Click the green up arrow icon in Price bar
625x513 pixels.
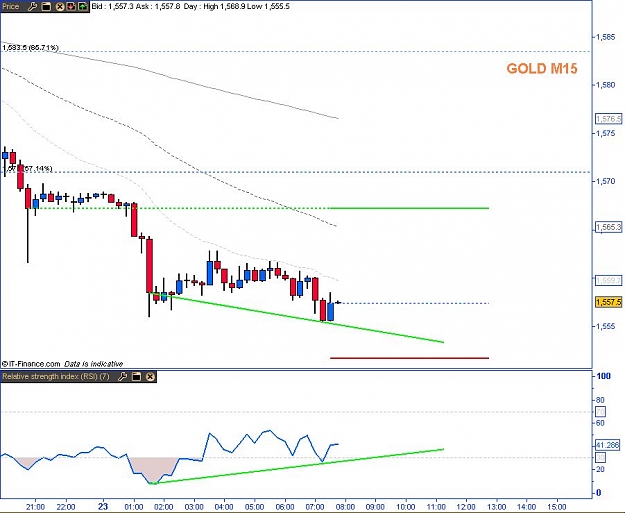pos(82,6)
